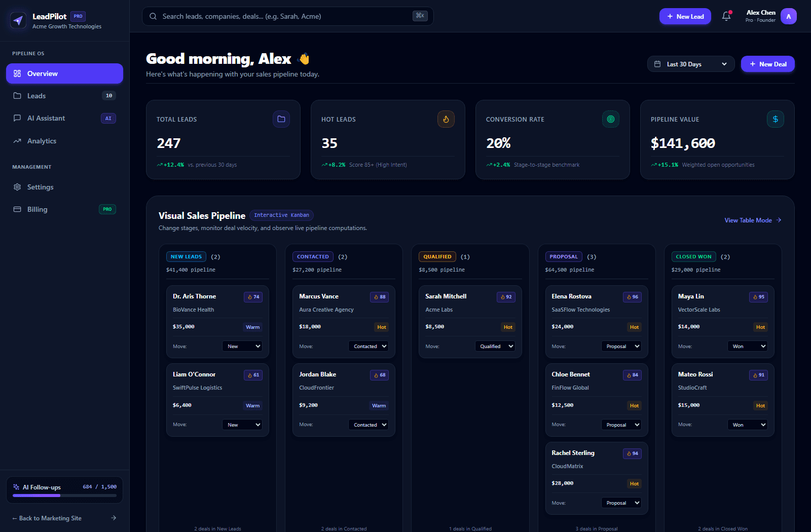Viewport: 811px width, 532px height.
Task: Click score badge 88 on Marcus Vance
Action: (380, 297)
